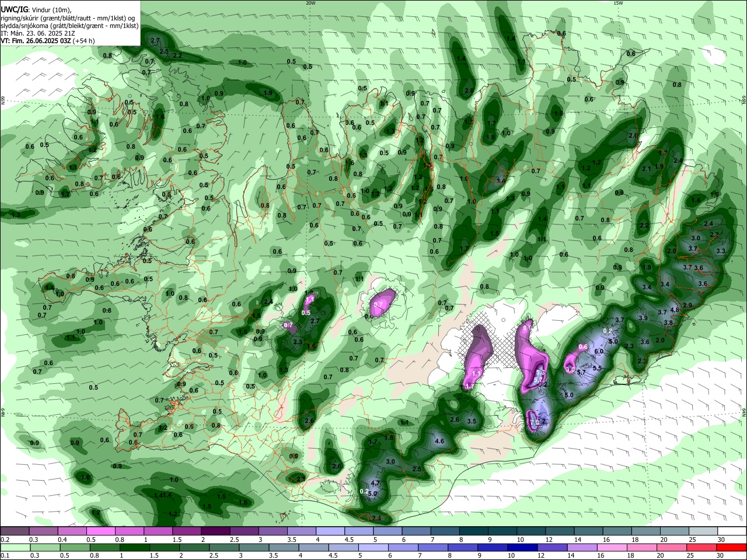This screenshot has height=560, width=747.
Task: Click the '7.0' precipitation value on the map
Action: [533, 422]
